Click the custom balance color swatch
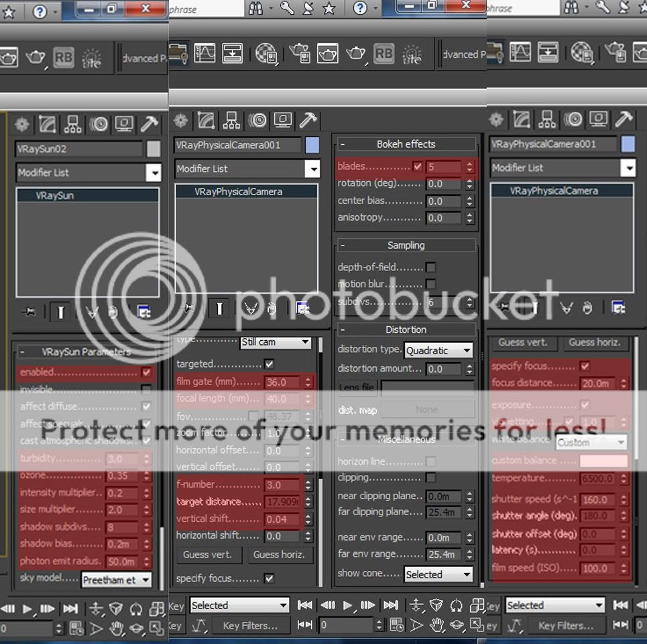Image resolution: width=647 pixels, height=644 pixels. [603, 460]
